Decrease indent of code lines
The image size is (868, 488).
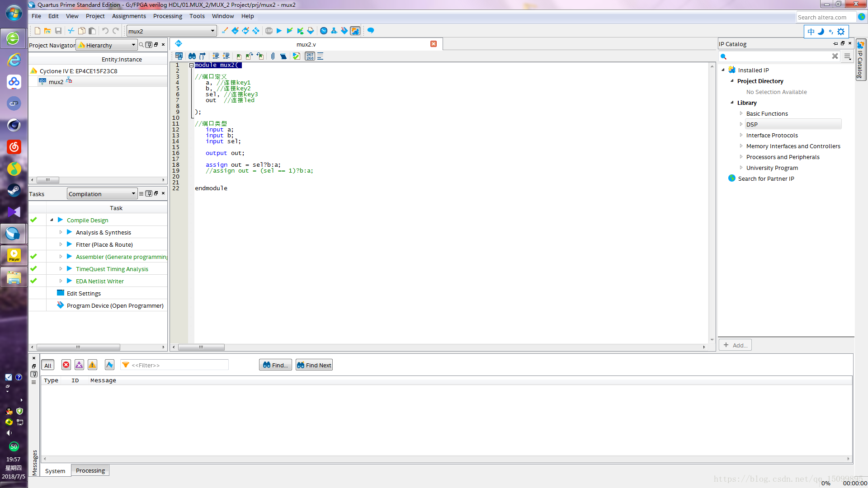pos(226,56)
